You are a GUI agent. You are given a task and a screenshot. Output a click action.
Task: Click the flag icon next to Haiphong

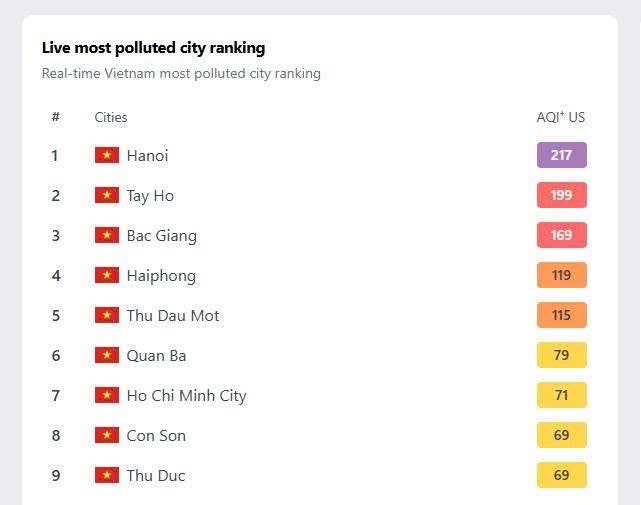tap(107, 275)
